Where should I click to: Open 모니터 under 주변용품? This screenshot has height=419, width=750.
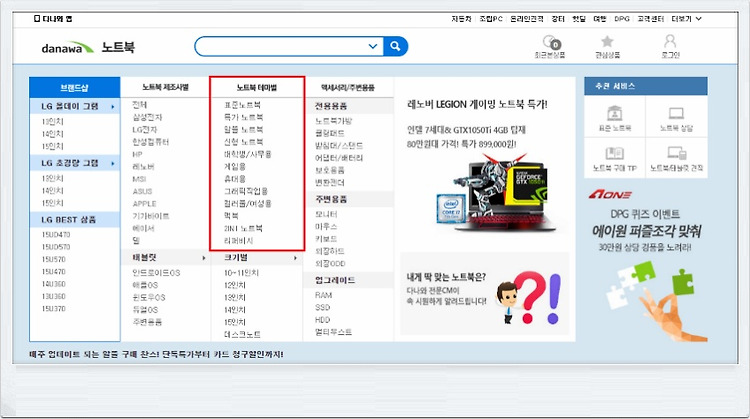(x=326, y=214)
